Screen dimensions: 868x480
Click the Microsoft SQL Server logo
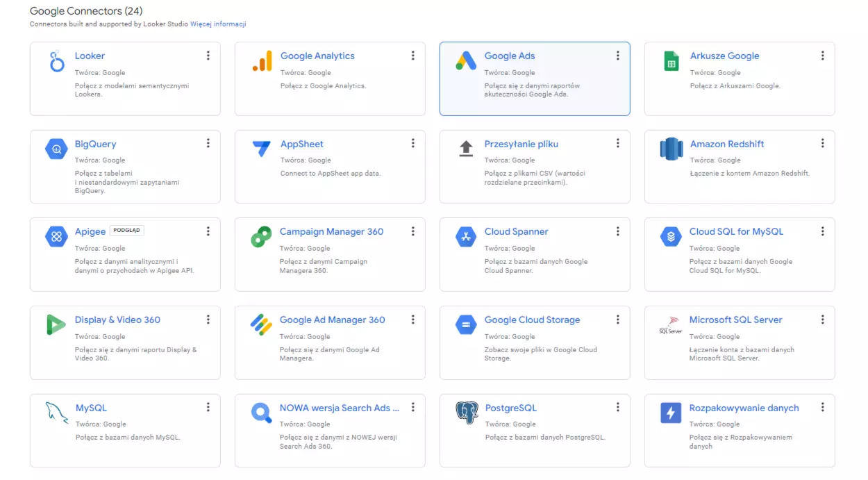pos(671,324)
